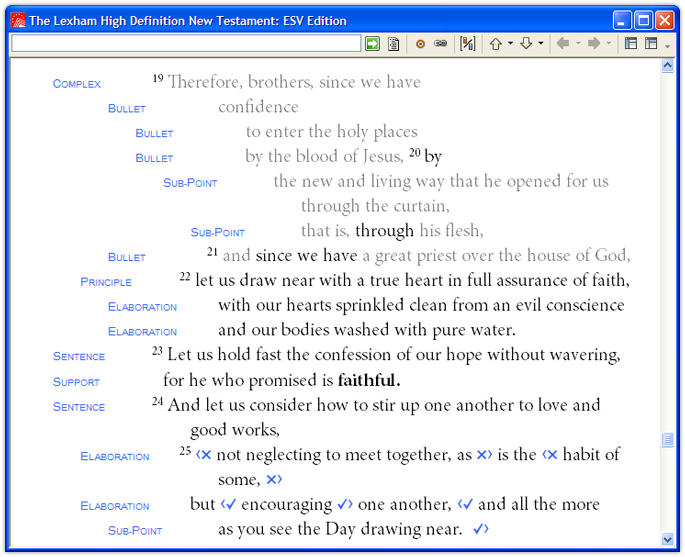Image resolution: width=685 pixels, height=557 pixels.
Task: Click the scrollbar down arrow
Action: click(668, 540)
